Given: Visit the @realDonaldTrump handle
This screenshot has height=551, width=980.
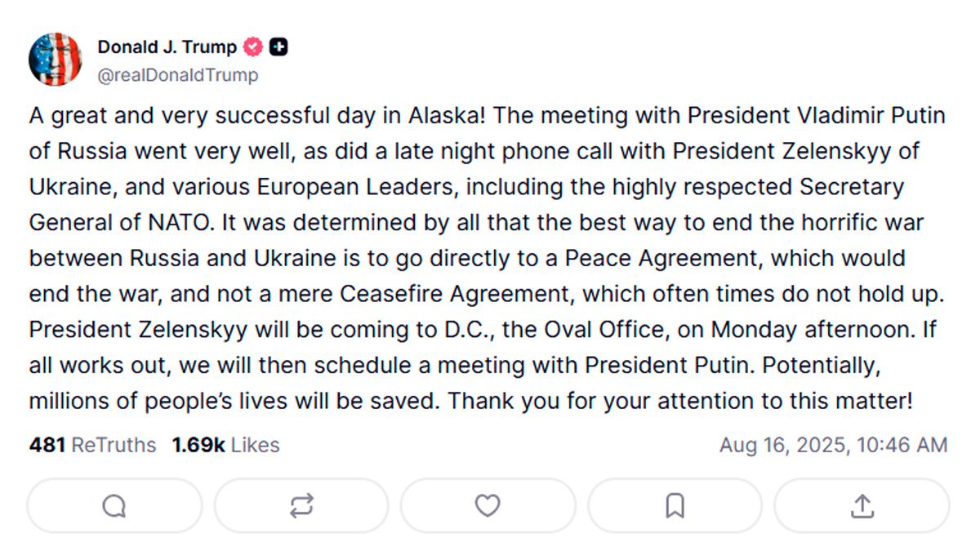Looking at the screenshot, I should pos(178,75).
